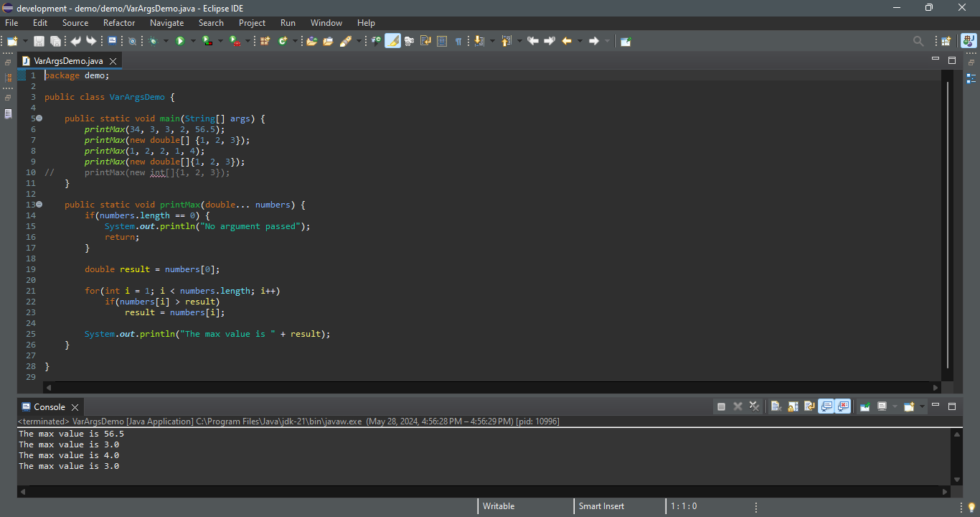Viewport: 980px width, 517px height.
Task: Click Smart Insert in status bar
Action: 601,506
